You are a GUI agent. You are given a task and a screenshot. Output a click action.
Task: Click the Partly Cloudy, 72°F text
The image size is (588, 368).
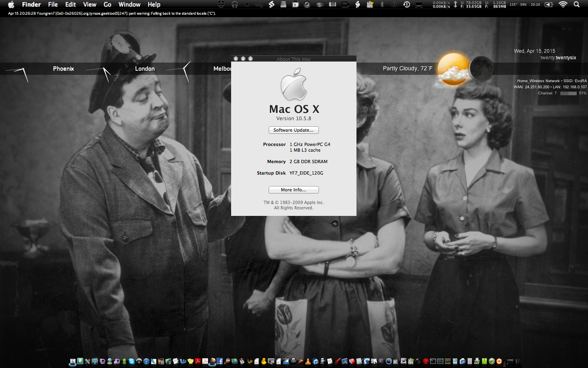pyautogui.click(x=408, y=68)
